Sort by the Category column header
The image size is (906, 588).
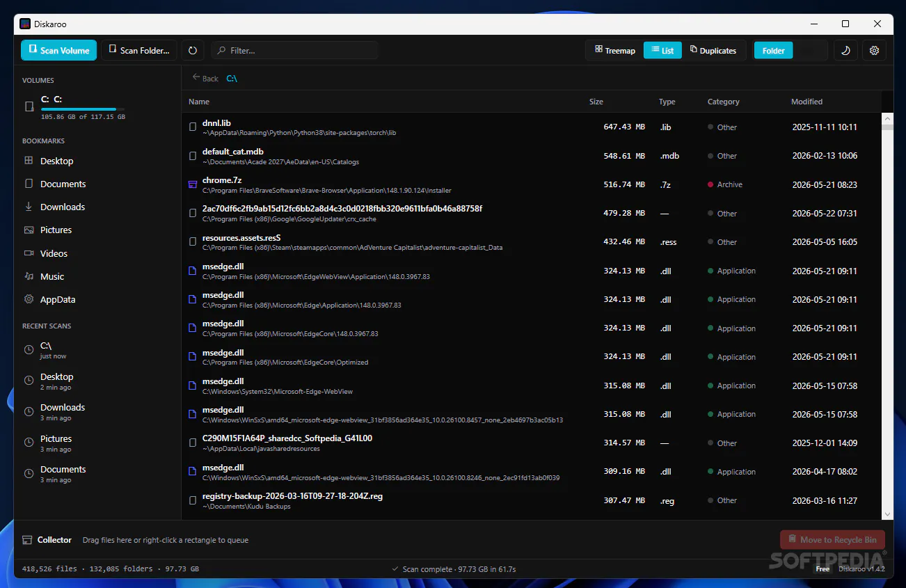coord(724,102)
